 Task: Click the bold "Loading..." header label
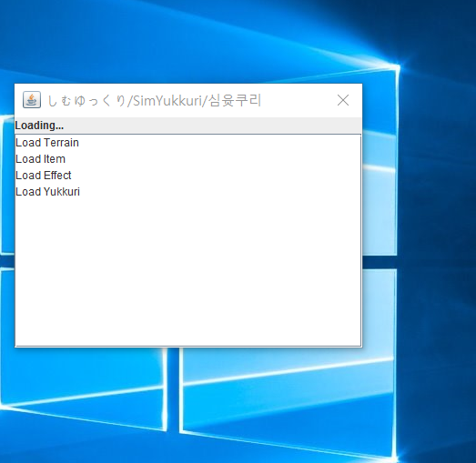39,126
